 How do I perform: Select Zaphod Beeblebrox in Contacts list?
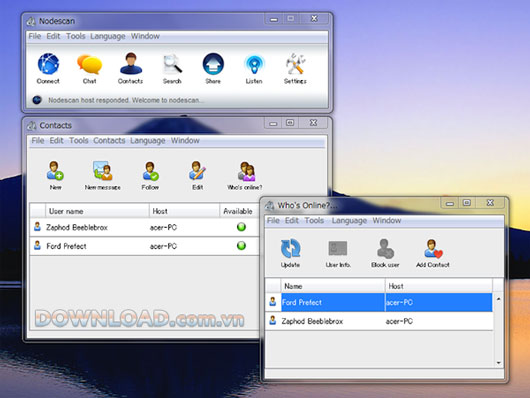(x=77, y=227)
